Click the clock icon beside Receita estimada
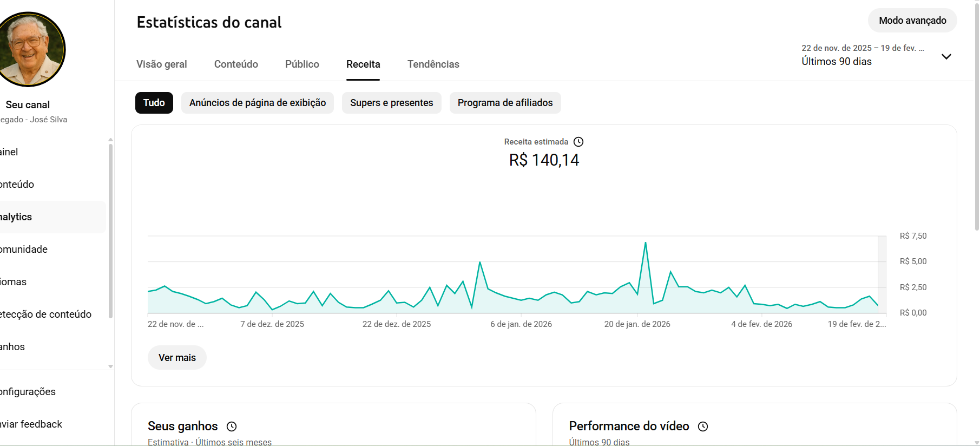The width and height of the screenshot is (980, 446). point(578,142)
